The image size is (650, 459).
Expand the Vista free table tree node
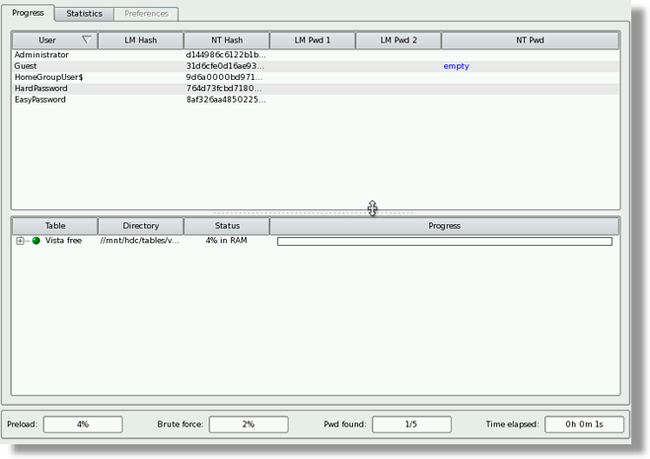[20, 241]
